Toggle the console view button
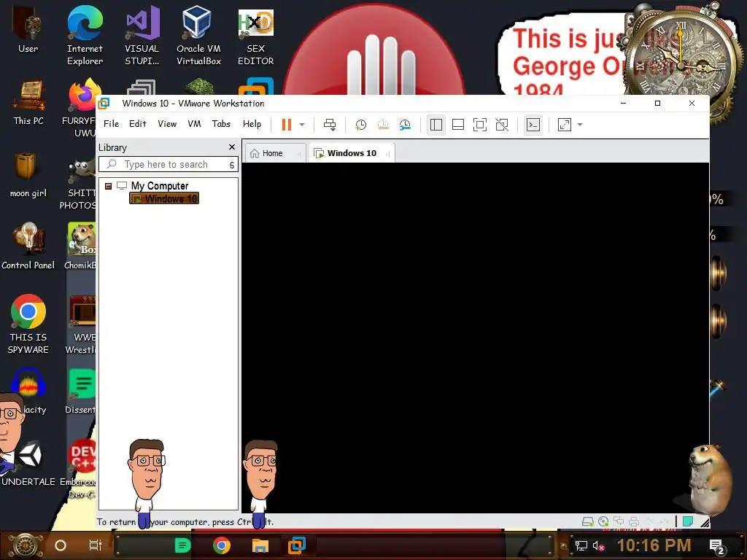Image resolution: width=747 pixels, height=560 pixels. coord(533,125)
